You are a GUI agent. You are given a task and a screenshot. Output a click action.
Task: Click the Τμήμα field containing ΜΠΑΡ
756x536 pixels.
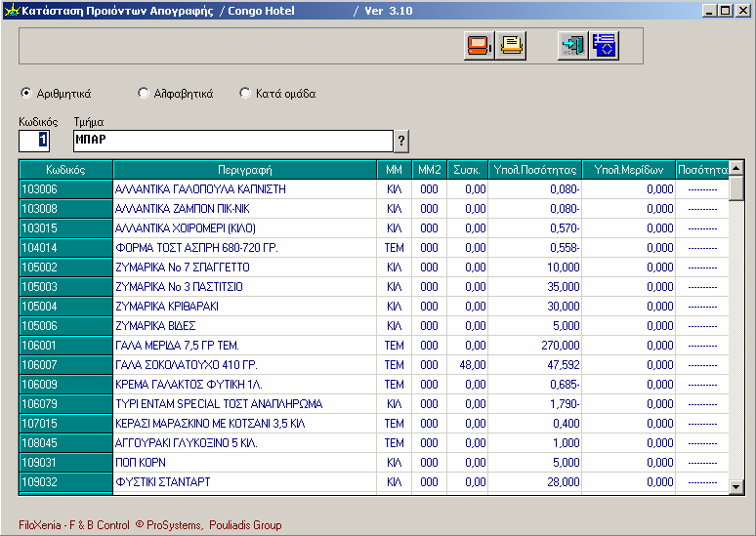233,141
